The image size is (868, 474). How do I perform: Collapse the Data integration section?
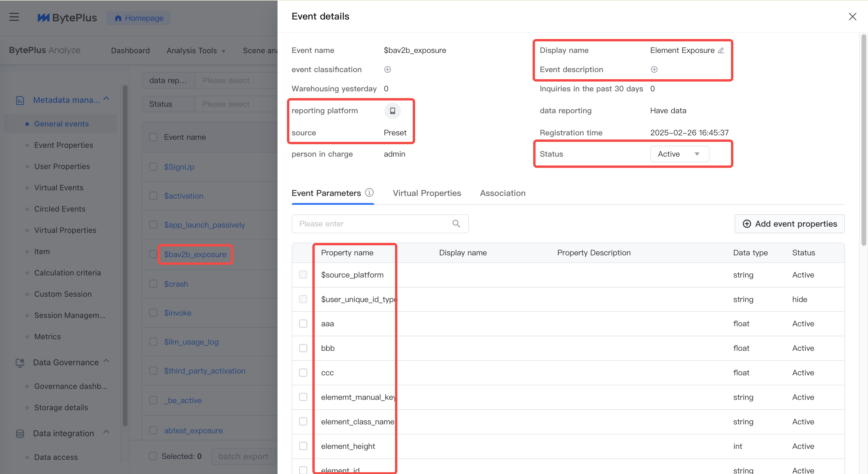point(107,432)
